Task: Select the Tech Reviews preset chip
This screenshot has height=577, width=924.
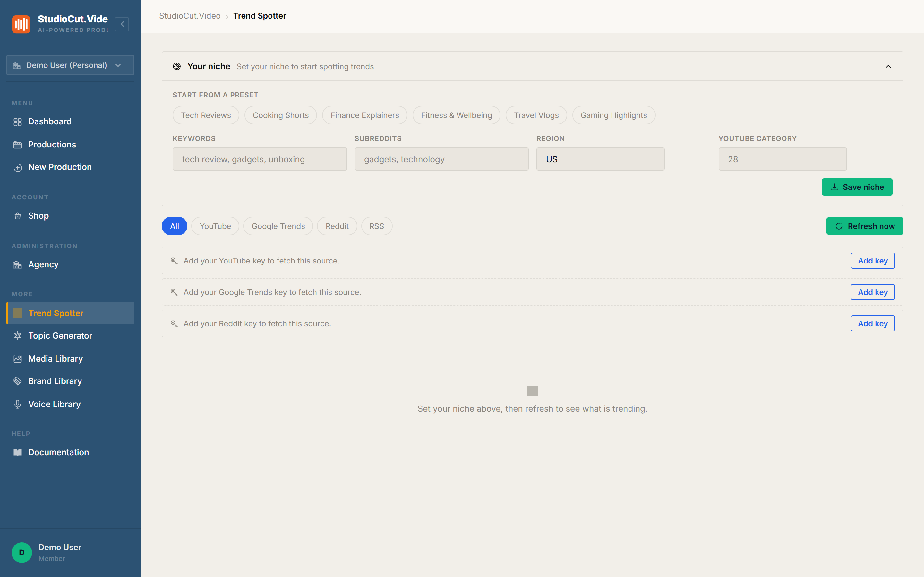Action: tap(206, 115)
